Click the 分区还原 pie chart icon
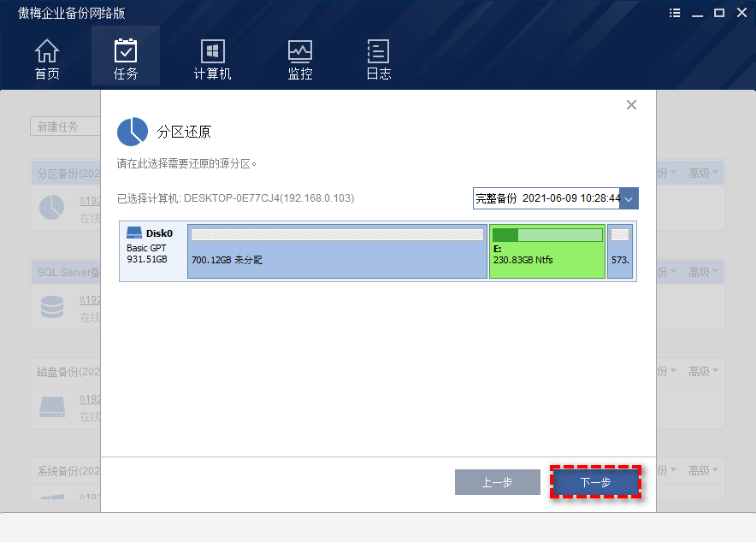 (x=133, y=132)
